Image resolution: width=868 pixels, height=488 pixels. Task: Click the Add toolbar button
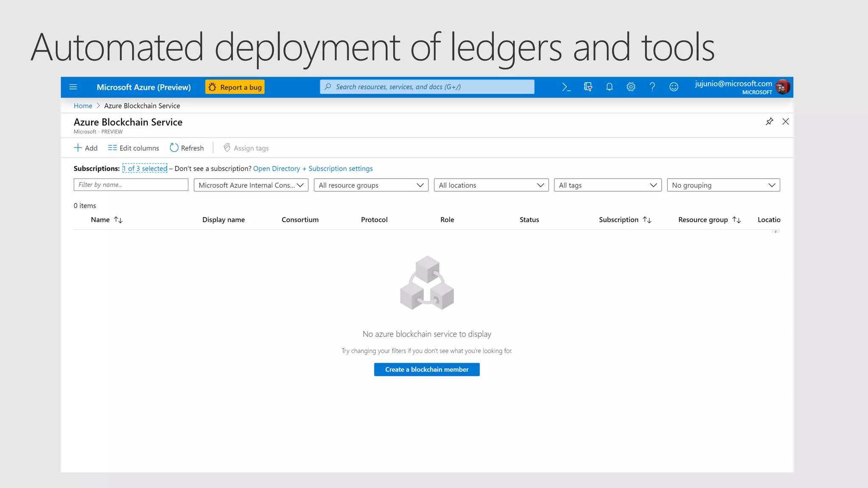tap(86, 148)
